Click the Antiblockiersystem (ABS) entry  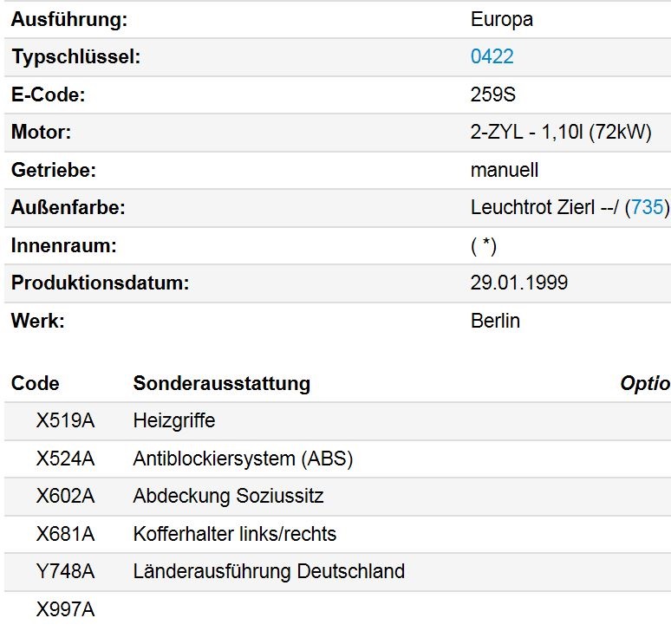(x=243, y=459)
